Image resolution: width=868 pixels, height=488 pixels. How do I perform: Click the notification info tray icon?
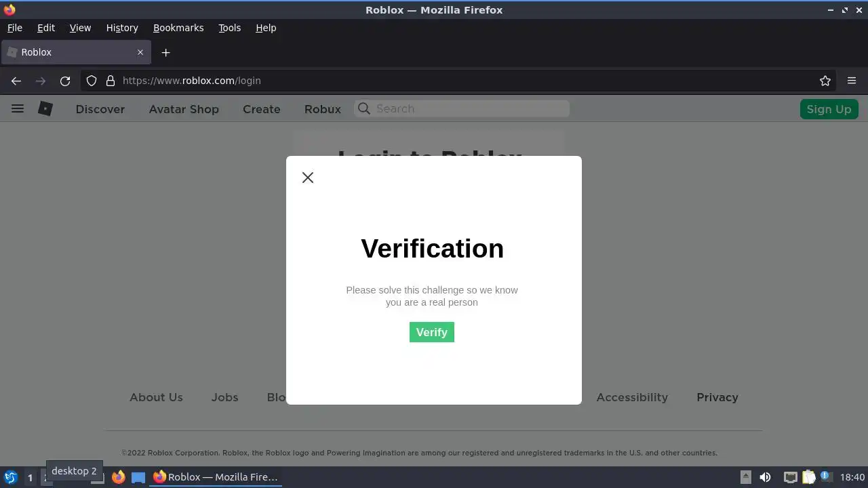(x=825, y=476)
